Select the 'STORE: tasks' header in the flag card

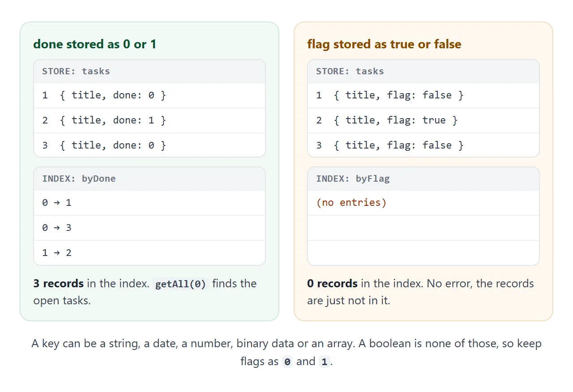423,71
